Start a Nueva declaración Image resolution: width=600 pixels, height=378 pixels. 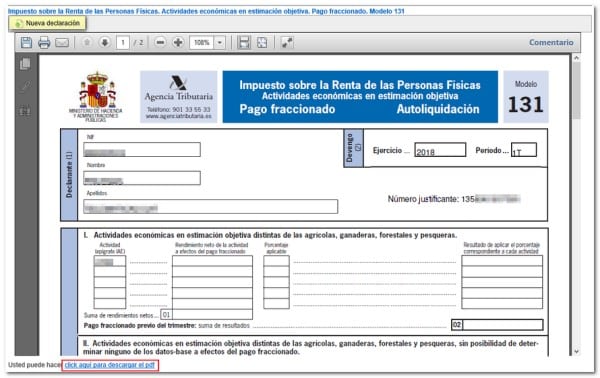click(47, 23)
